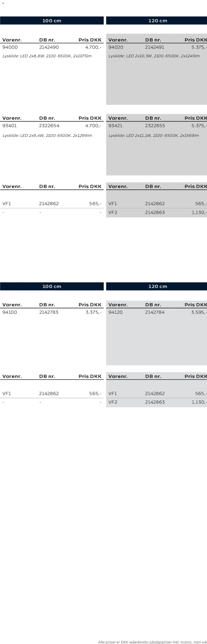This screenshot has height=644, width=207.
Task: Click the small striped icon at page corner
Action: point(3,3)
